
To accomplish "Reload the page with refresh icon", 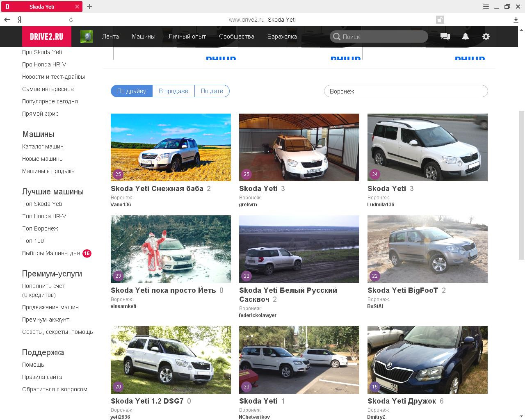I will pos(71,20).
